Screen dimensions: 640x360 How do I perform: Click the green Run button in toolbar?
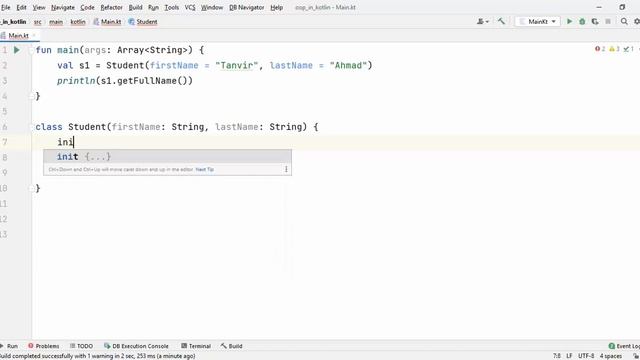(x=569, y=22)
